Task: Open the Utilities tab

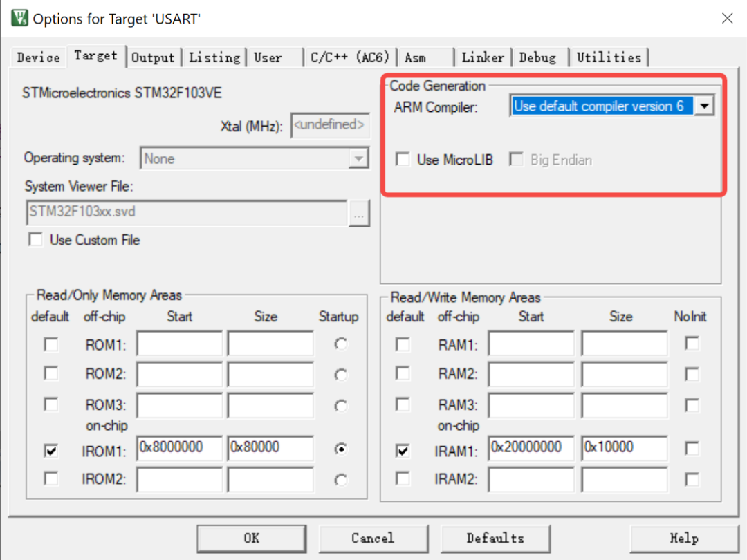Action: click(609, 57)
